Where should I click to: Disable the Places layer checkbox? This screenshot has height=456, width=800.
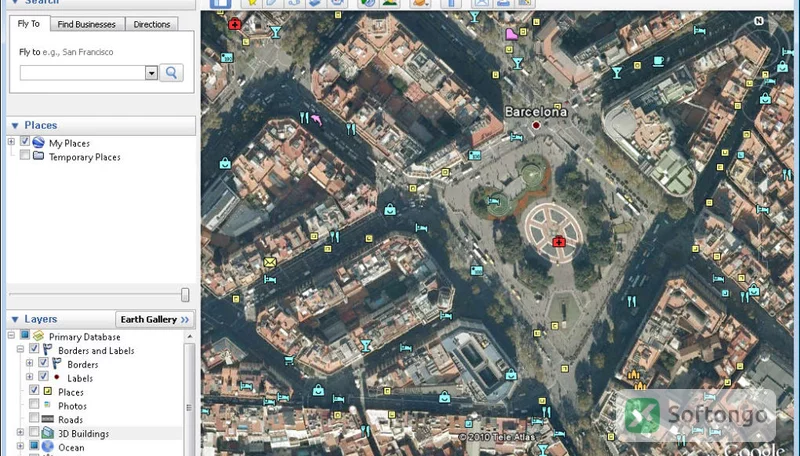(34, 390)
